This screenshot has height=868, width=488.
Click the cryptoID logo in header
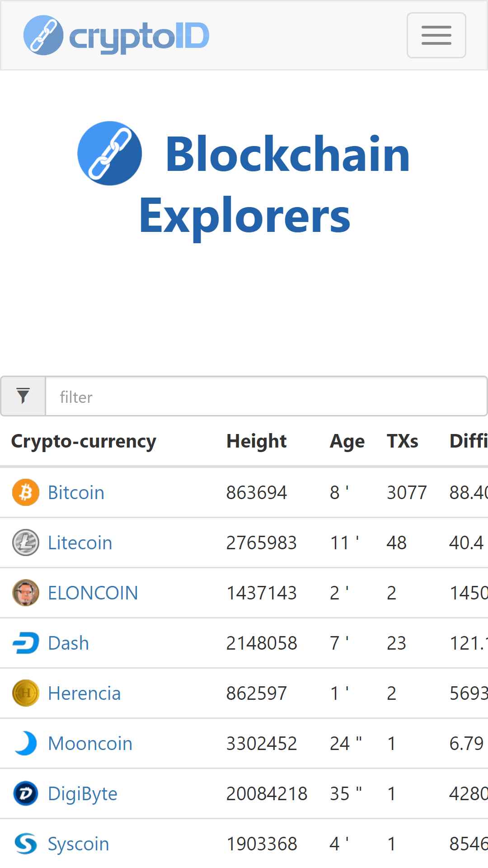tap(116, 35)
